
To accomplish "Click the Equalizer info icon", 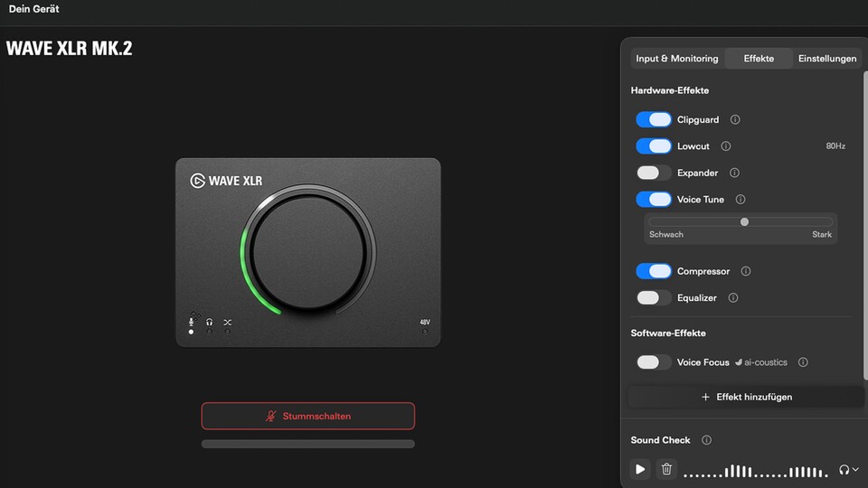I will (x=733, y=297).
